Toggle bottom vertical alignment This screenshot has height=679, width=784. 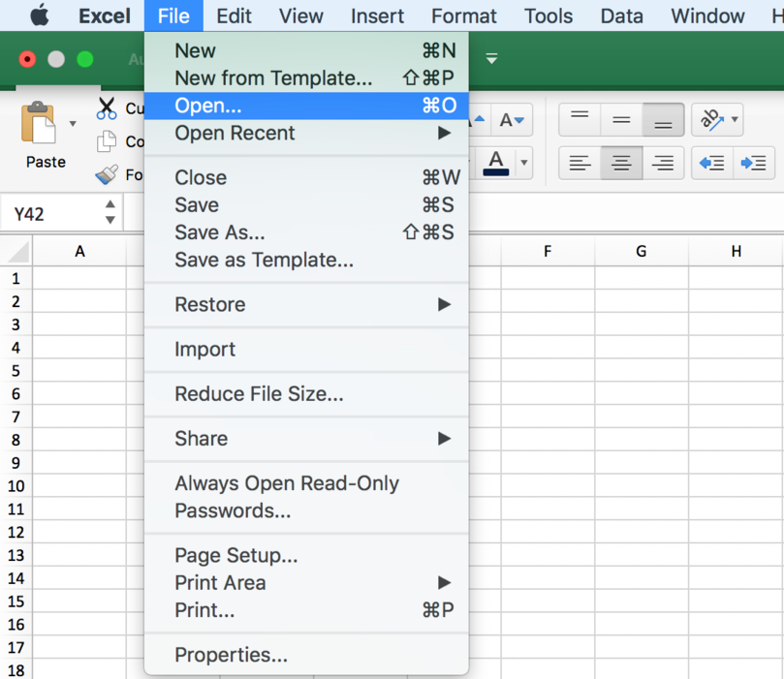click(x=663, y=120)
